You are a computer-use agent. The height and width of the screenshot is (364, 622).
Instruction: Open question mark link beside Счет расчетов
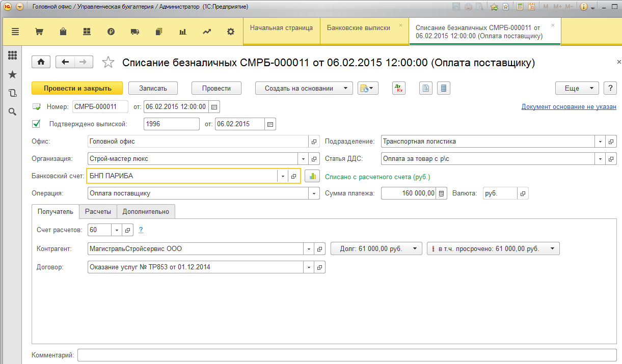click(x=141, y=230)
